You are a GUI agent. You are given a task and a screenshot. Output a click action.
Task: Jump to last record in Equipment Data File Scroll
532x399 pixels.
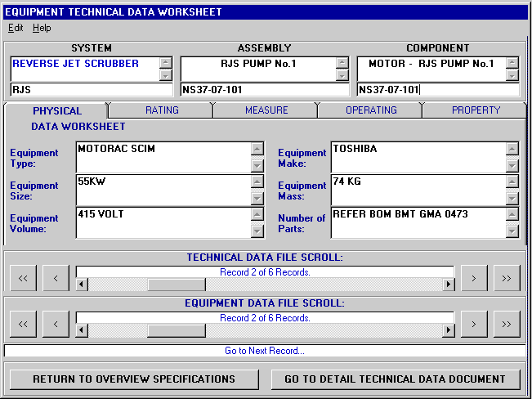tap(507, 325)
